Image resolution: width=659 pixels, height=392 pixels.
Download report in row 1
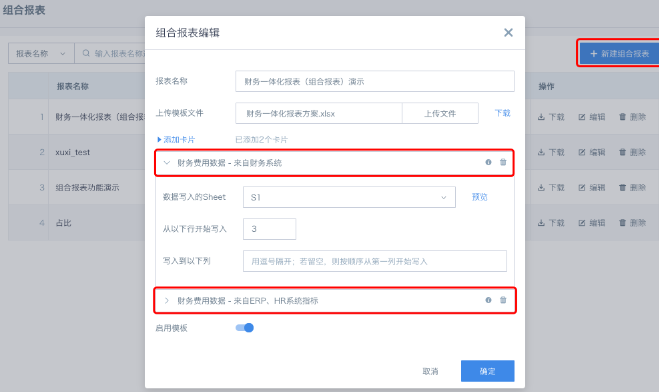pos(551,117)
